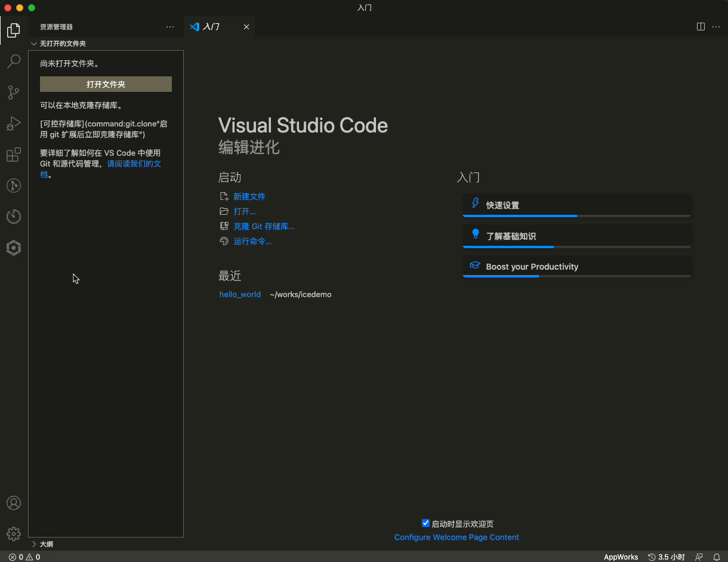Open the Extensions view icon
Image resolution: width=728 pixels, height=562 pixels.
tap(14, 155)
